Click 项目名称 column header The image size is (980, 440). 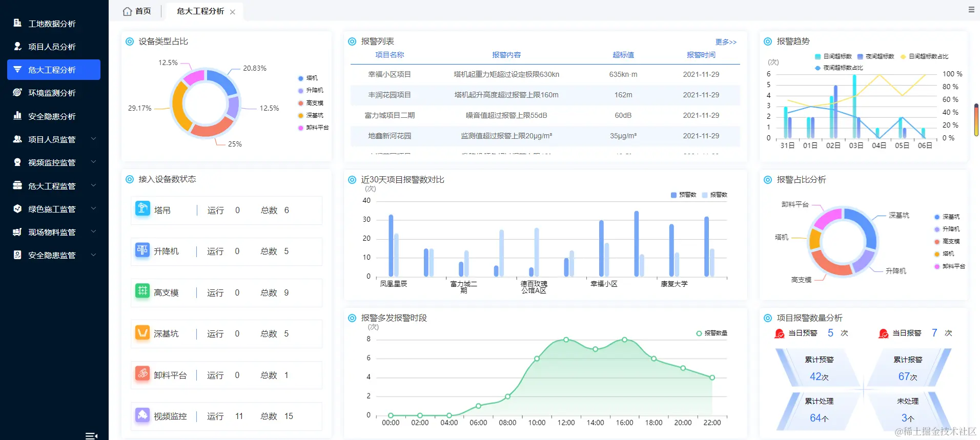click(x=390, y=55)
